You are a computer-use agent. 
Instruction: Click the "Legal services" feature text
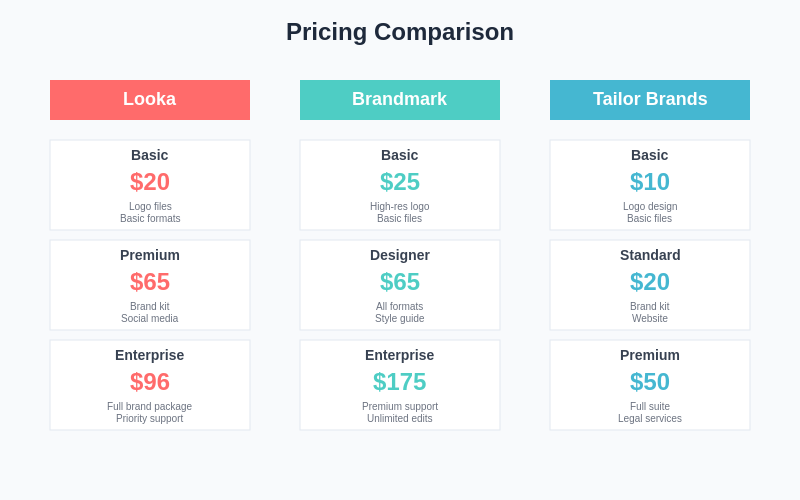coord(650,419)
